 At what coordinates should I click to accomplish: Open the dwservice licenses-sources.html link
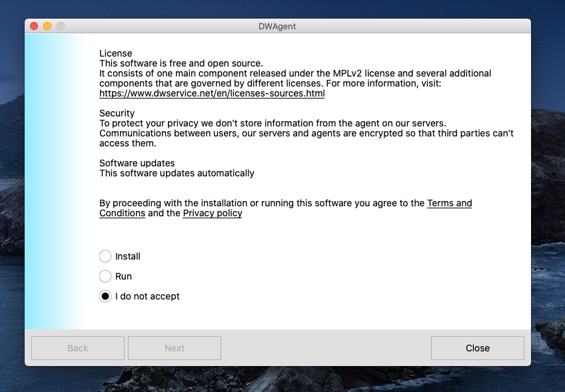point(212,93)
